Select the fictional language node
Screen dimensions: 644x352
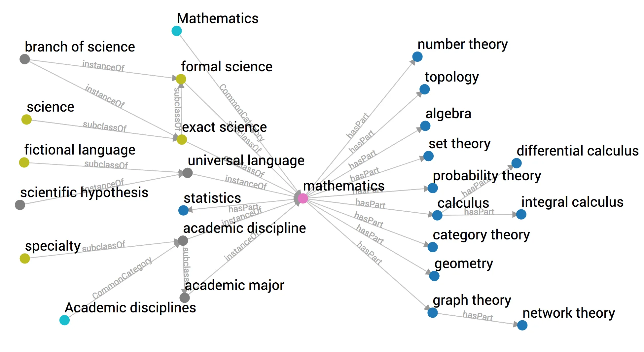click(x=24, y=162)
